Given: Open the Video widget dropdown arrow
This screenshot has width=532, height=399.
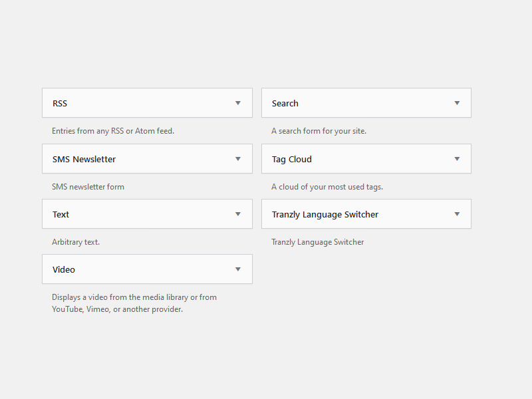Looking at the screenshot, I should [x=238, y=269].
